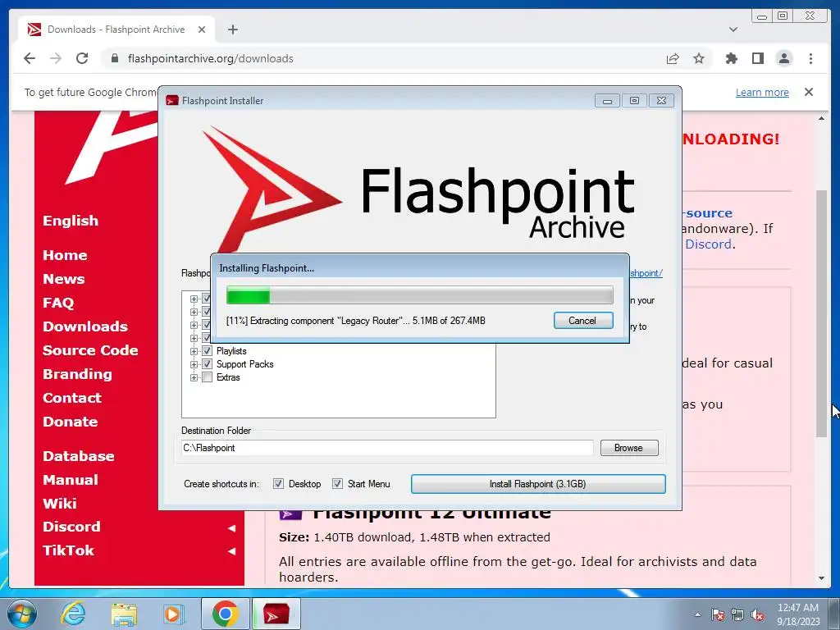The height and width of the screenshot is (630, 840).
Task: Open News in the website sidebar
Action: pyautogui.click(x=64, y=279)
